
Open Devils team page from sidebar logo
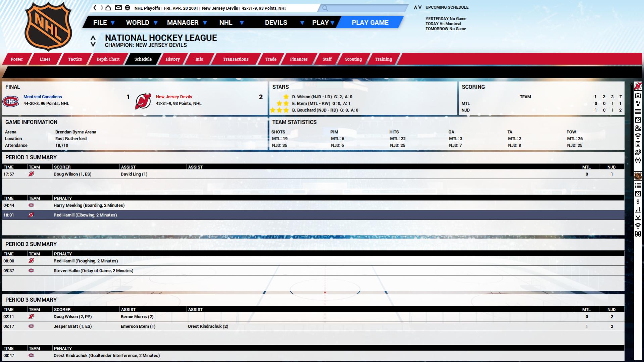(638, 86)
